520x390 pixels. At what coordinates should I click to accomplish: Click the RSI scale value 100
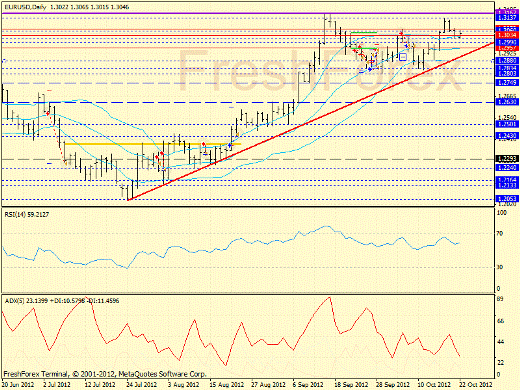point(502,213)
